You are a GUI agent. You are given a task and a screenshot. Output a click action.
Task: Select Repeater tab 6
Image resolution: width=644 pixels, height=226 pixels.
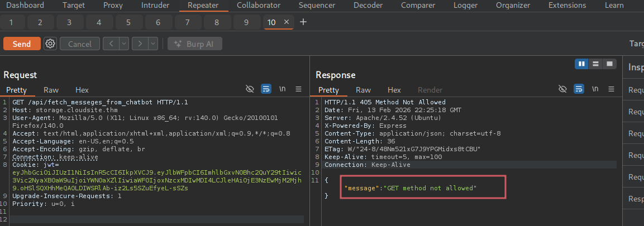pos(158,22)
